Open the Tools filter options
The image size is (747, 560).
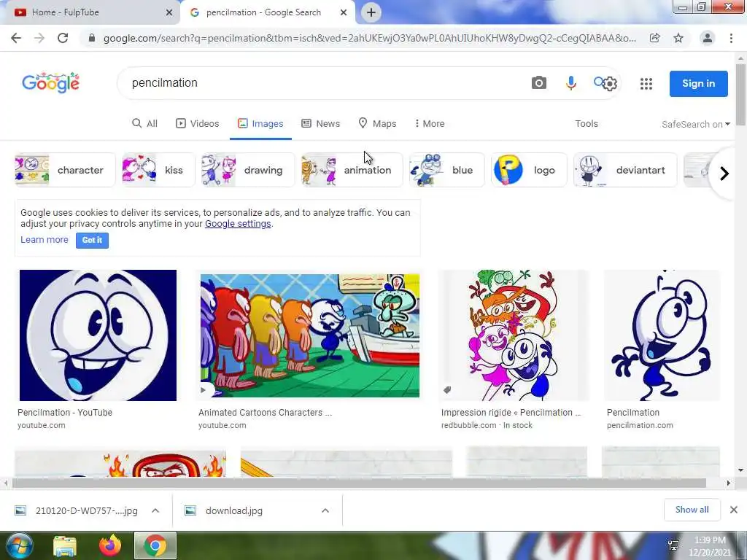586,124
